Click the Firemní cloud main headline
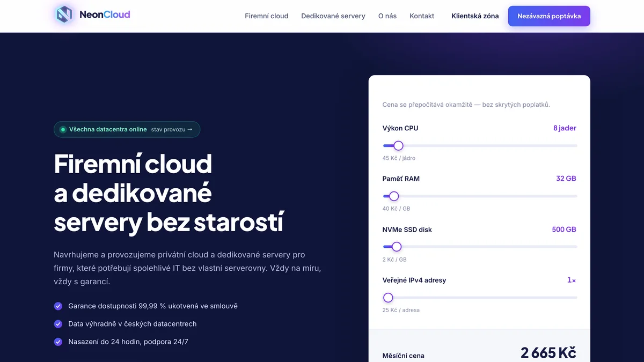 click(169, 193)
